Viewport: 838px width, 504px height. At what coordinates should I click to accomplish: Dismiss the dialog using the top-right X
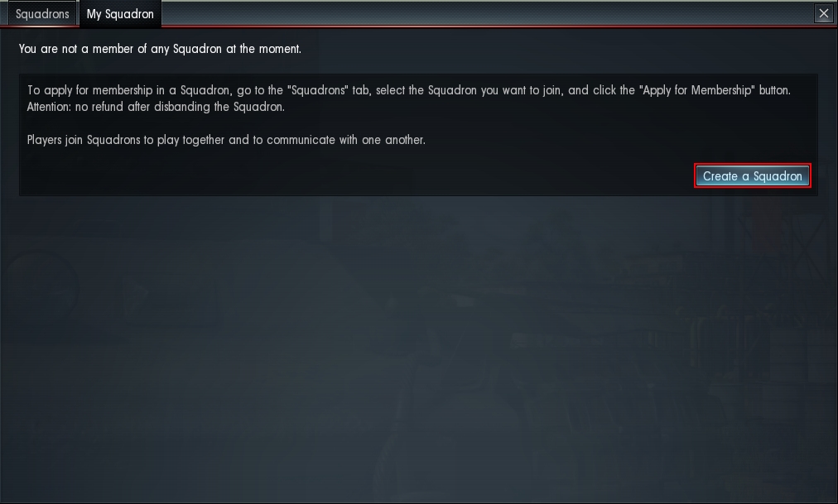(x=824, y=13)
